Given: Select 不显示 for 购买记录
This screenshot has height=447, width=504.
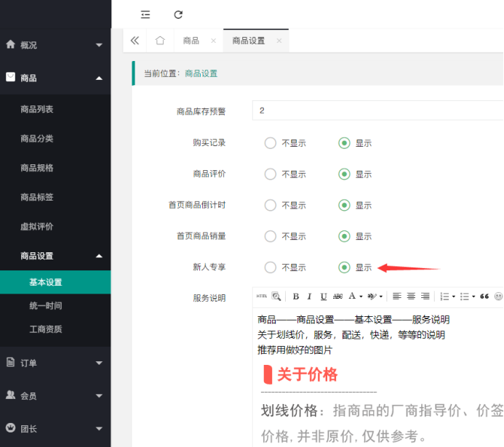Looking at the screenshot, I should 271,143.
